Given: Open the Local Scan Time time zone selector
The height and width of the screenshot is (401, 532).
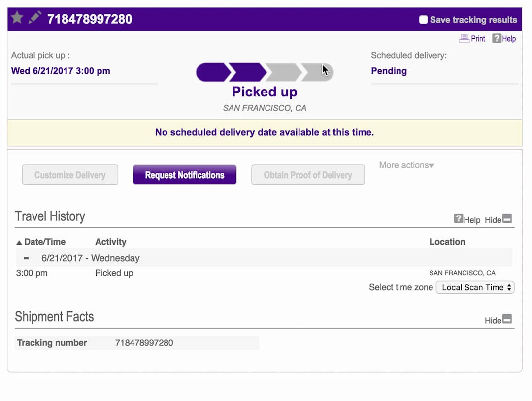Looking at the screenshot, I should pos(475,287).
